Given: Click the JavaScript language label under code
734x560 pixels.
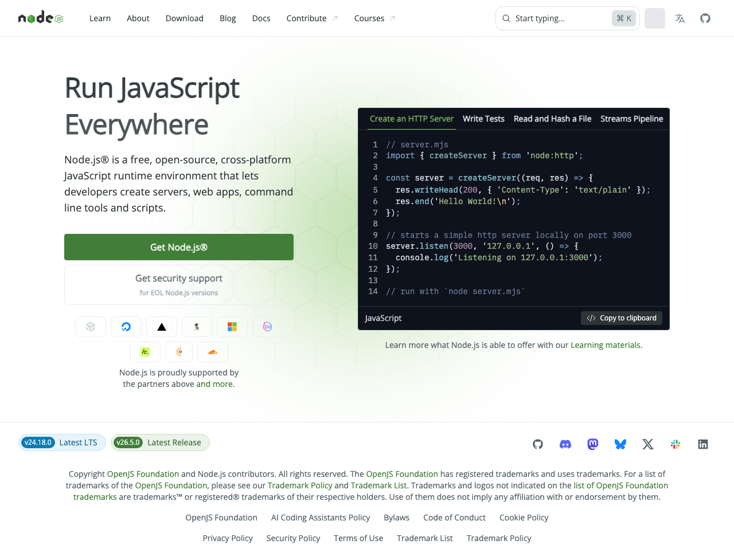Looking at the screenshot, I should pyautogui.click(x=383, y=318).
